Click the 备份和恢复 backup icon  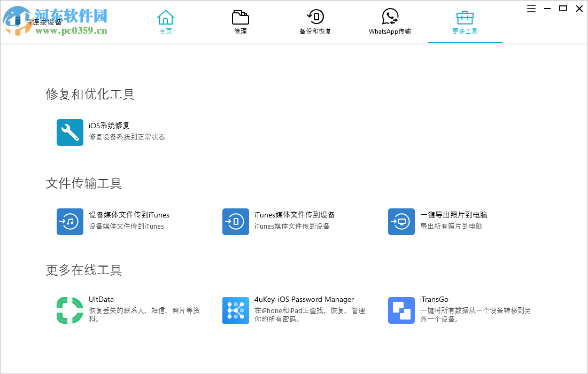[315, 17]
